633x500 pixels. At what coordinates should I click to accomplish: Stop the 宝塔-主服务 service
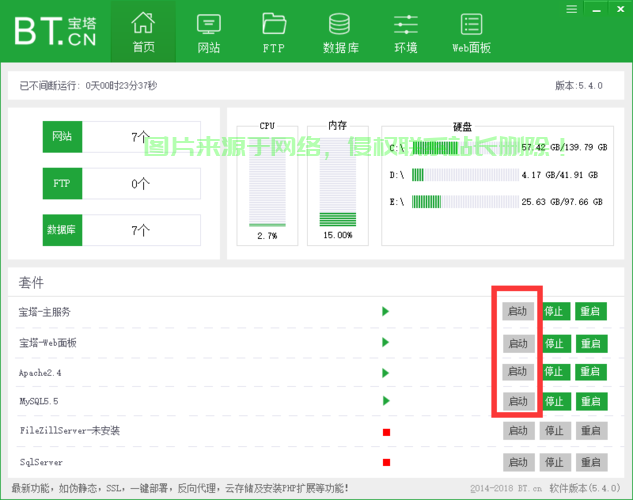click(554, 311)
